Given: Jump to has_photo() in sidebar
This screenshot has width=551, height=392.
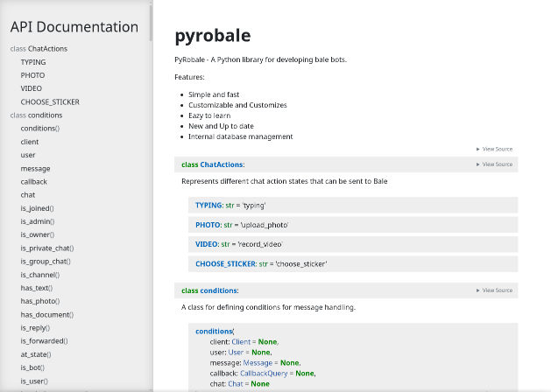Looking at the screenshot, I should click(40, 301).
